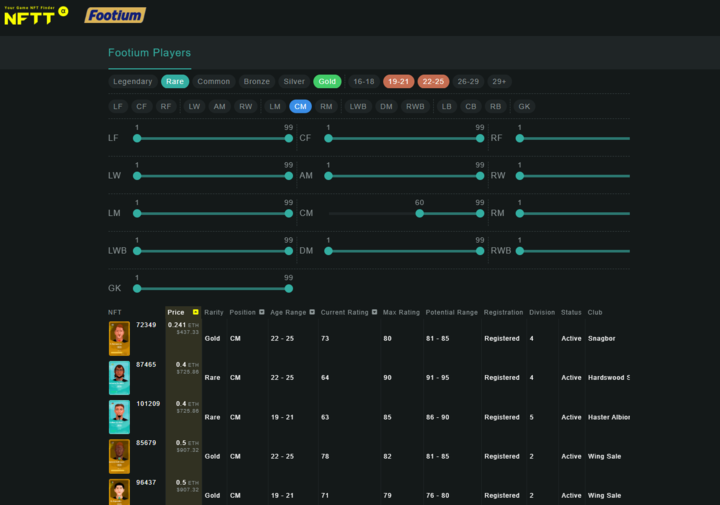Screen dimensions: 720x505
Task: Toggle the 22-25 age filter
Action: pos(433,81)
